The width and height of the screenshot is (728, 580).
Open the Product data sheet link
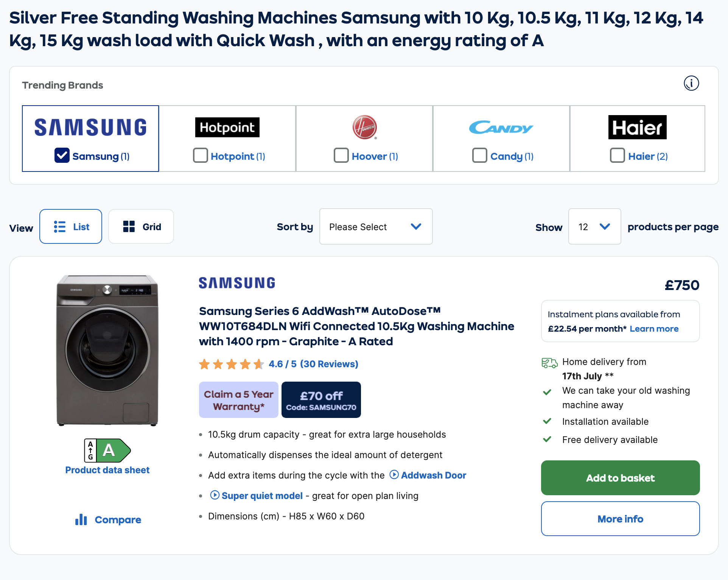pyautogui.click(x=107, y=470)
